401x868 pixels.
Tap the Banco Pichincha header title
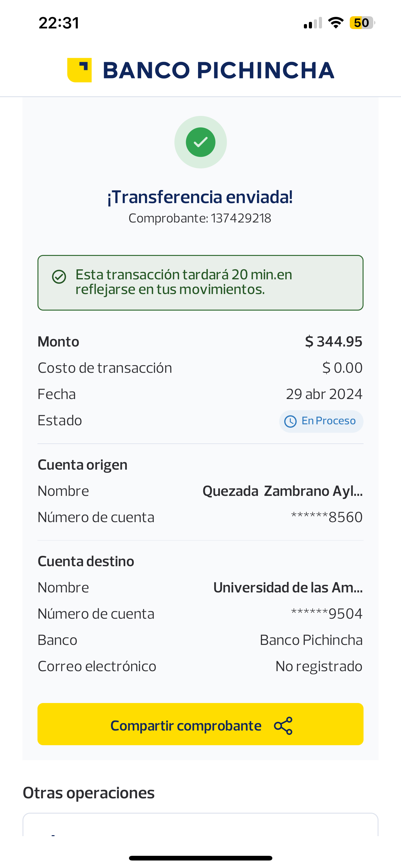[218, 70]
